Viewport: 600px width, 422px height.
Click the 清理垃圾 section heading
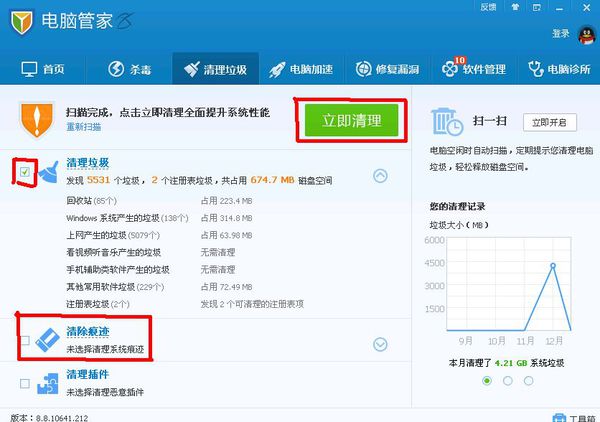88,163
